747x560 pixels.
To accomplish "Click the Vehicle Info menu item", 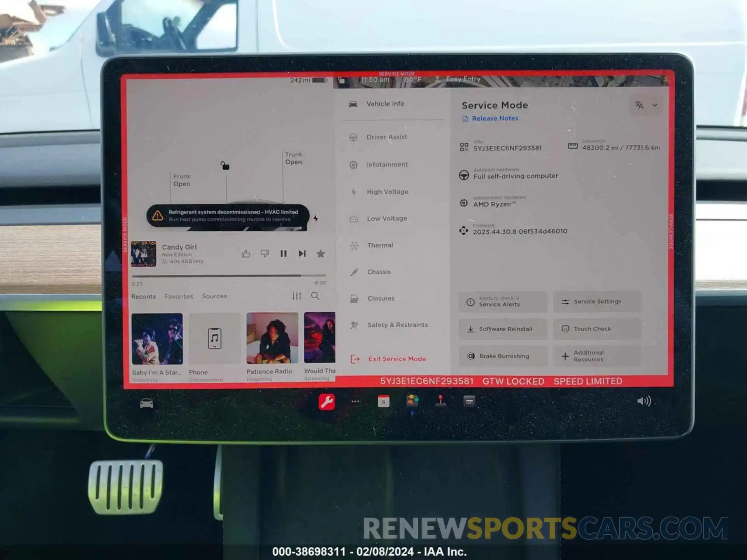I will tap(388, 103).
